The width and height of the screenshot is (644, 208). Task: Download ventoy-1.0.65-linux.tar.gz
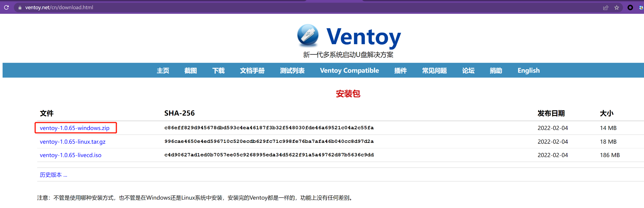(73, 142)
